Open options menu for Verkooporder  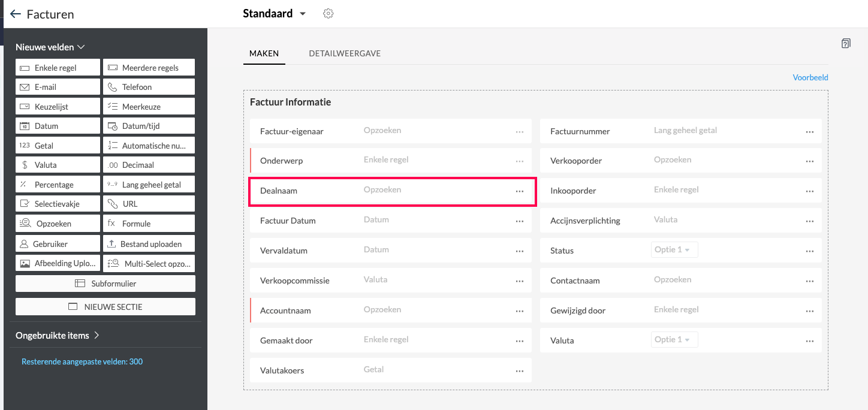(x=809, y=161)
